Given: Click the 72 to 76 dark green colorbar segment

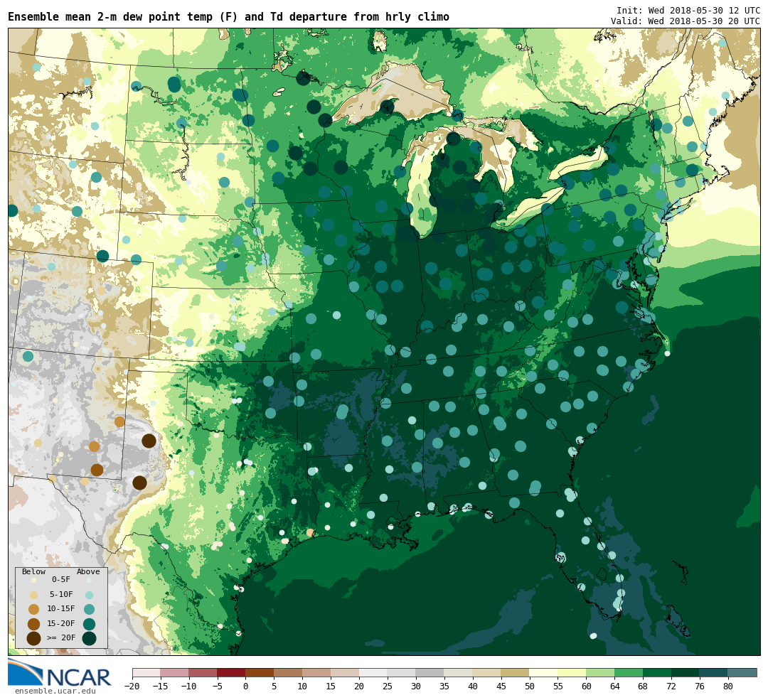Looking at the screenshot, I should tap(686, 672).
